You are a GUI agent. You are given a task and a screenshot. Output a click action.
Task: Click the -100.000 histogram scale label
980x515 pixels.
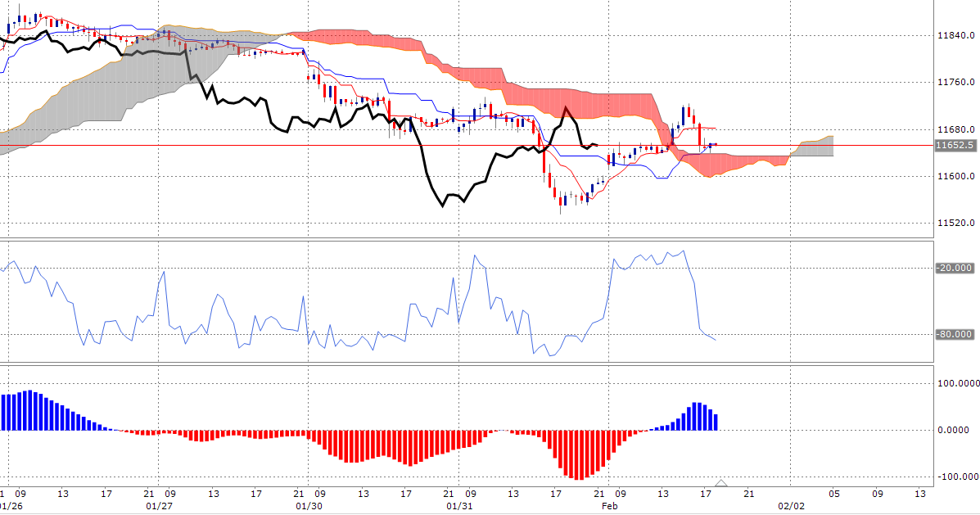click(958, 477)
